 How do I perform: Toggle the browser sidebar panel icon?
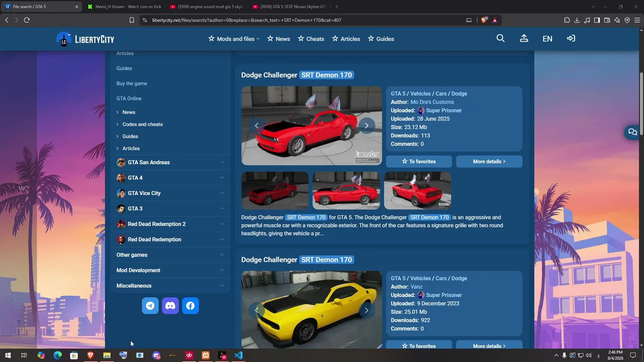tap(597, 20)
